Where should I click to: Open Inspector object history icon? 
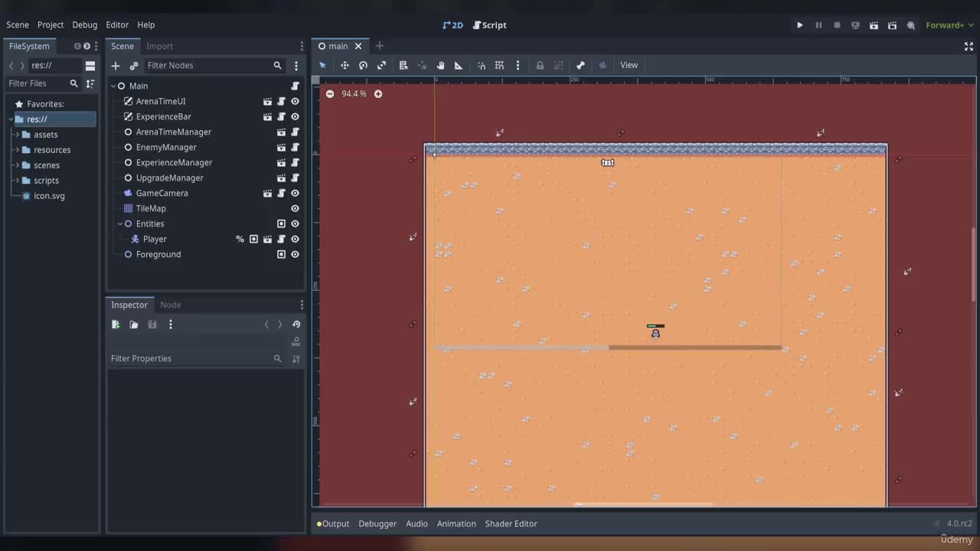pyautogui.click(x=296, y=324)
